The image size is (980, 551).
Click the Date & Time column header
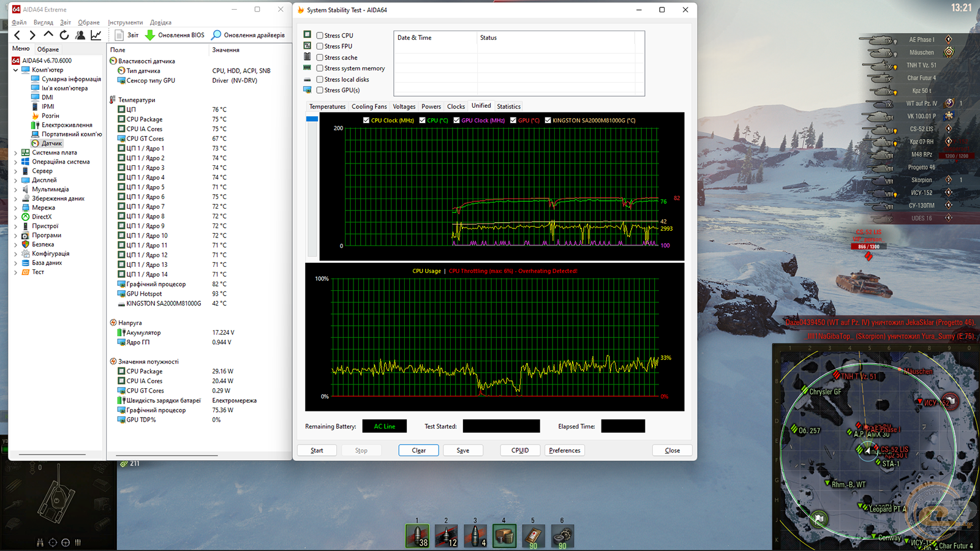coord(414,38)
